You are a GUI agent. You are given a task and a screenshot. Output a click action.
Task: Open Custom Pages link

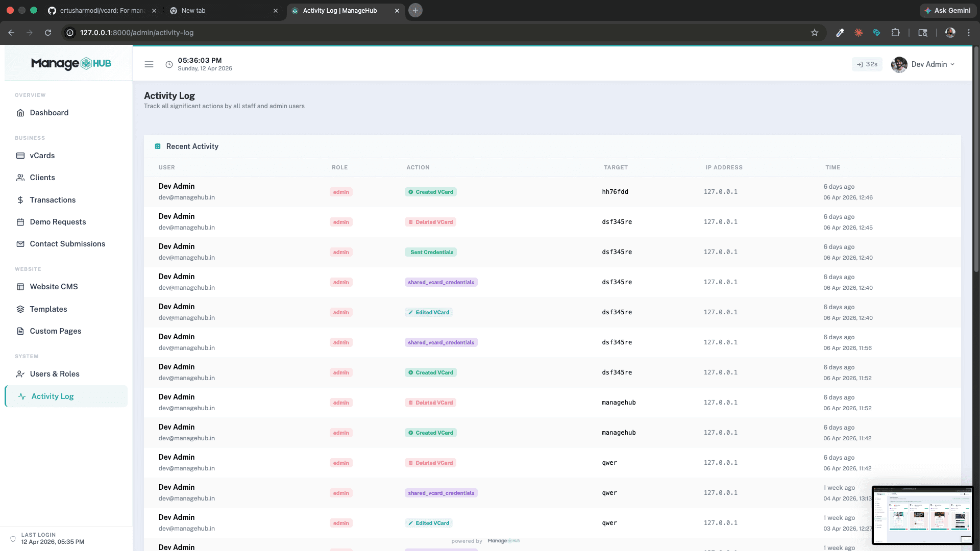55,331
